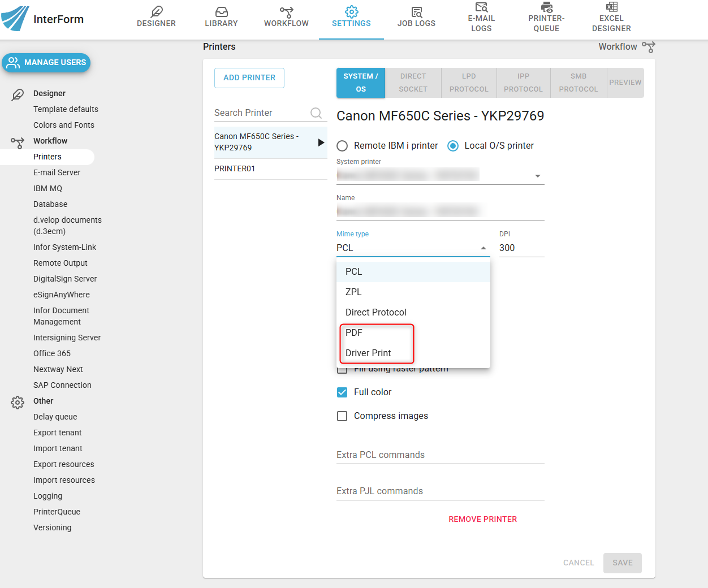The height and width of the screenshot is (588, 708).
Task: Switch to the LPD Protocol tab
Action: click(469, 83)
